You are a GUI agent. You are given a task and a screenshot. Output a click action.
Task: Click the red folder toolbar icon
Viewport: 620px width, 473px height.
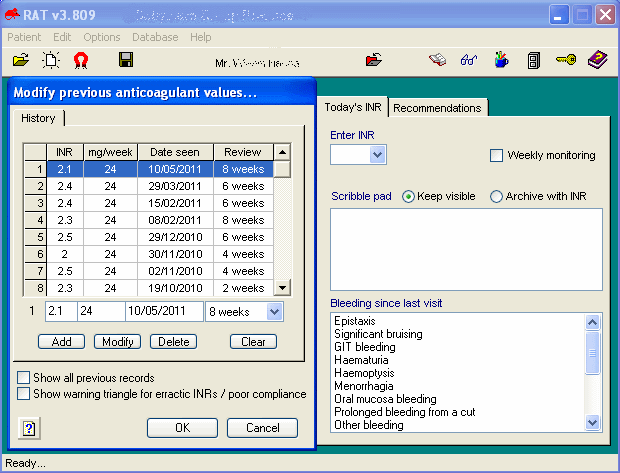point(374,60)
